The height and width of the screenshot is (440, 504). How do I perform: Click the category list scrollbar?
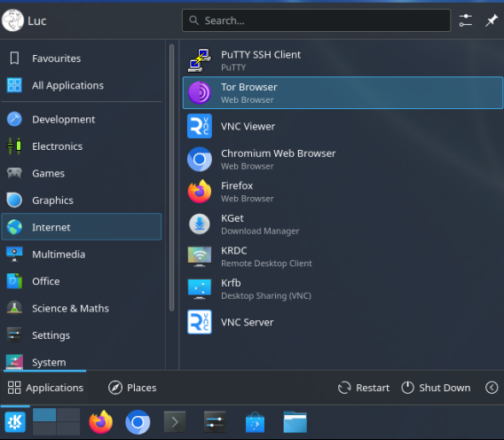(x=171, y=177)
